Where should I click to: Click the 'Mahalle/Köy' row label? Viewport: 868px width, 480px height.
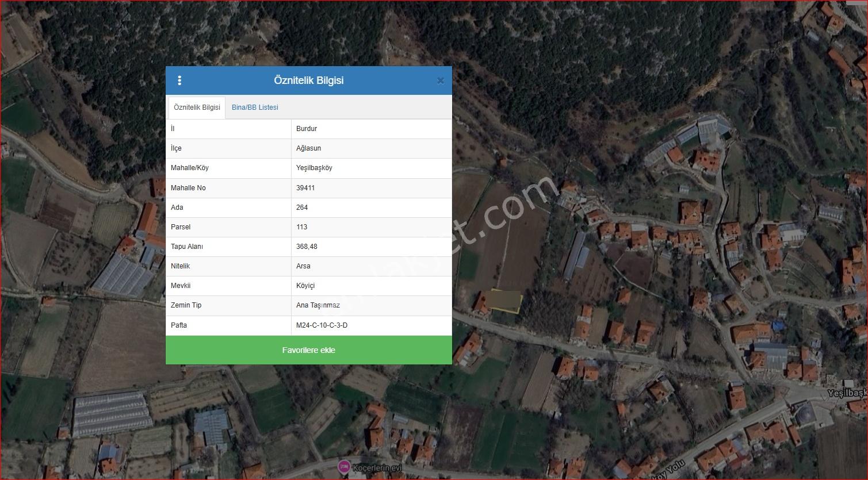click(x=190, y=168)
